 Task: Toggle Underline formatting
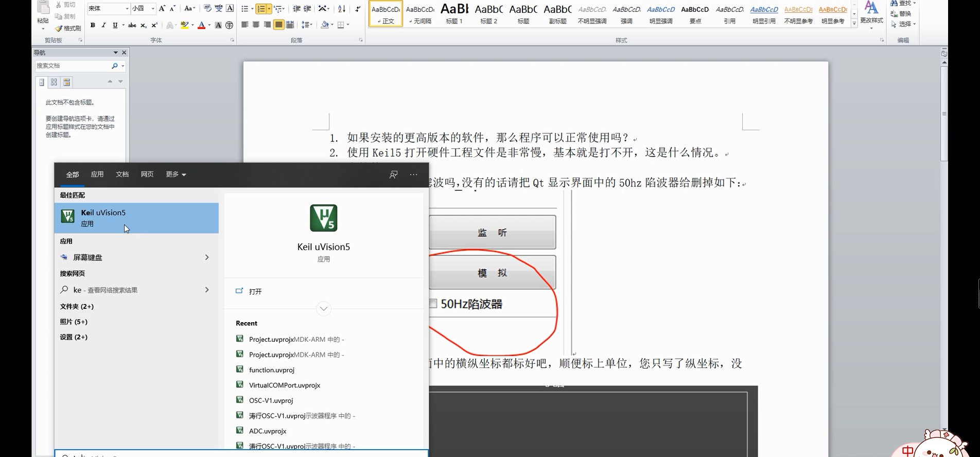(115, 25)
